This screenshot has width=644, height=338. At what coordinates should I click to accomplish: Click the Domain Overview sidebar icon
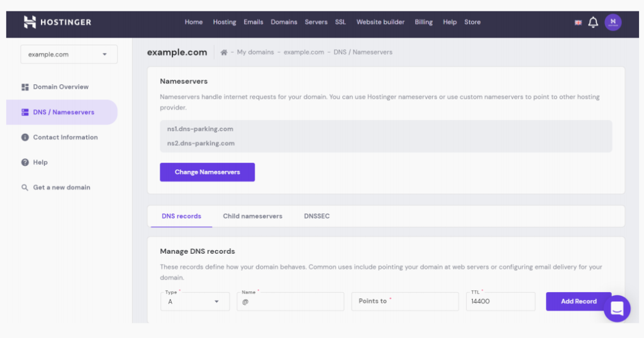[25, 87]
